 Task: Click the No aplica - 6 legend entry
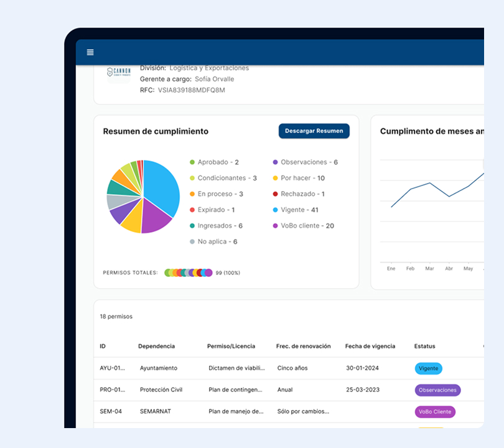point(214,241)
